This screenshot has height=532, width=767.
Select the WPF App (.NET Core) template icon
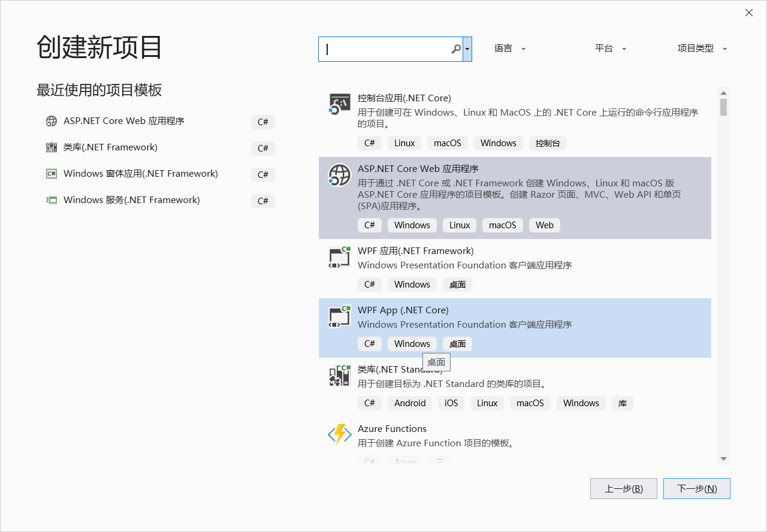[339, 316]
